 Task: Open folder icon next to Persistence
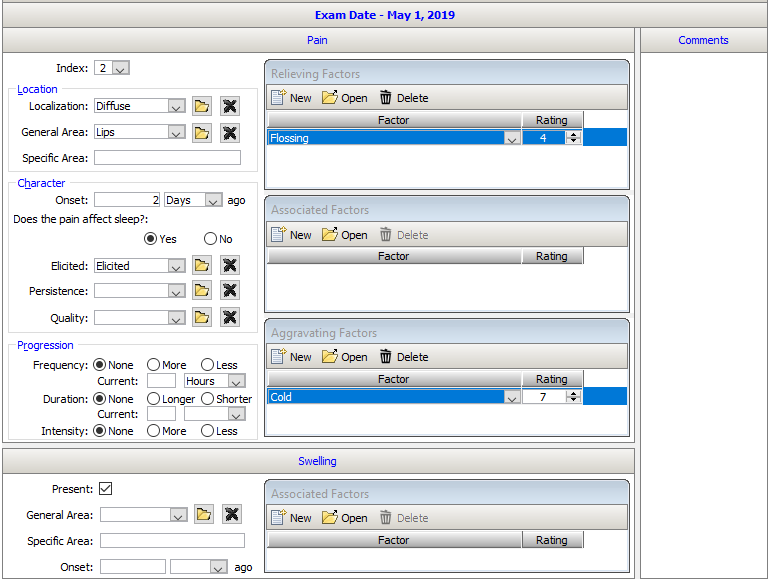pyautogui.click(x=202, y=291)
